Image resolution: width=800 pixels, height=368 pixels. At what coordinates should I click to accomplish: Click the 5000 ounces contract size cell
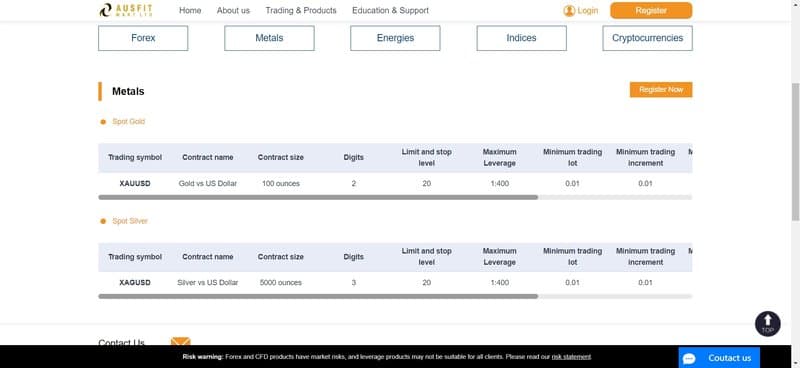pyautogui.click(x=281, y=282)
